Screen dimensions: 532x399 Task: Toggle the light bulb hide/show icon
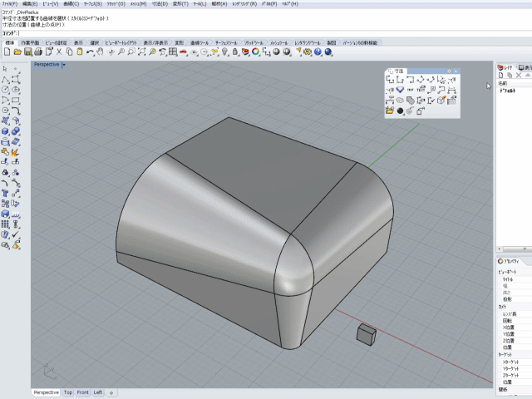pos(224,52)
